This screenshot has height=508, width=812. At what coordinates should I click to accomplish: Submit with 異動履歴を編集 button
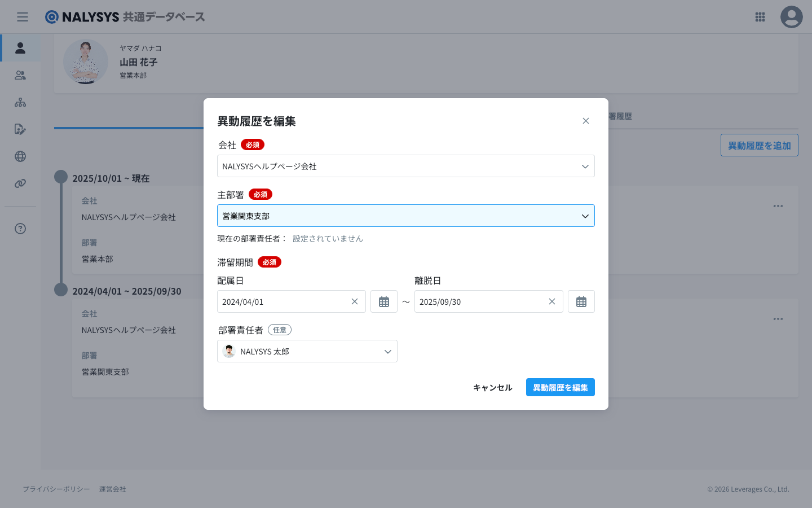point(560,387)
